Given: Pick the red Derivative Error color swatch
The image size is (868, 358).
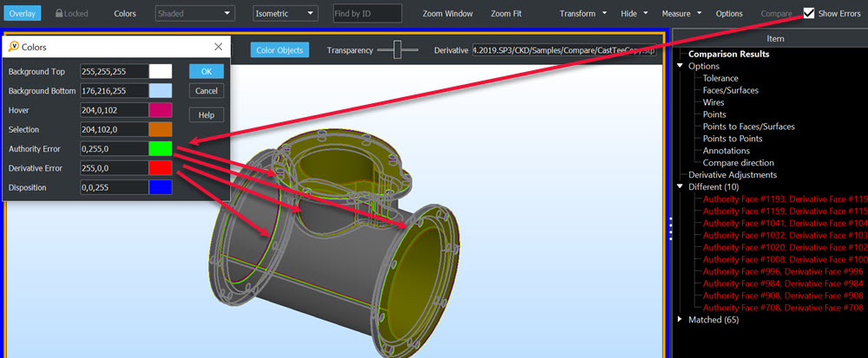Looking at the screenshot, I should click(160, 167).
